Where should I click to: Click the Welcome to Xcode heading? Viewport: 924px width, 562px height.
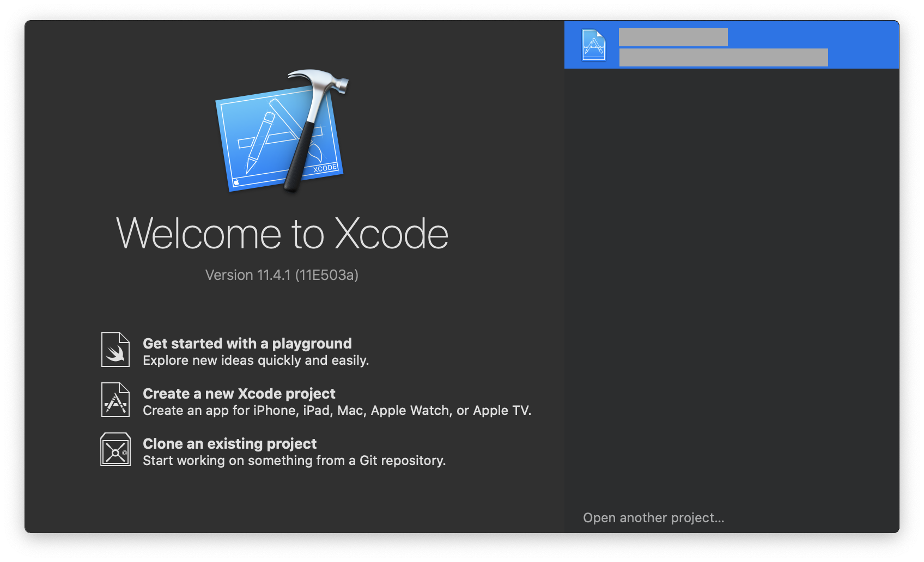tap(283, 234)
